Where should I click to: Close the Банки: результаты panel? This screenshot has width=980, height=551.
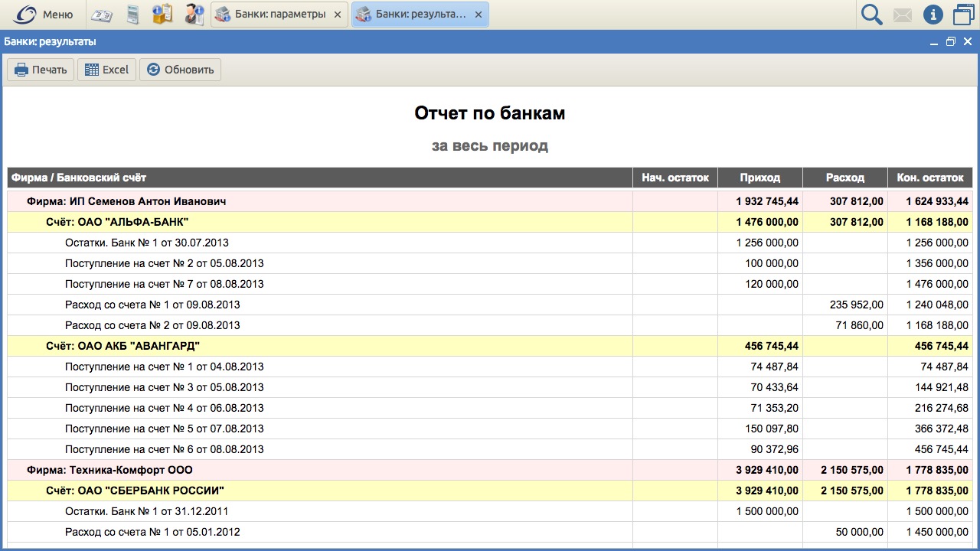click(x=968, y=42)
